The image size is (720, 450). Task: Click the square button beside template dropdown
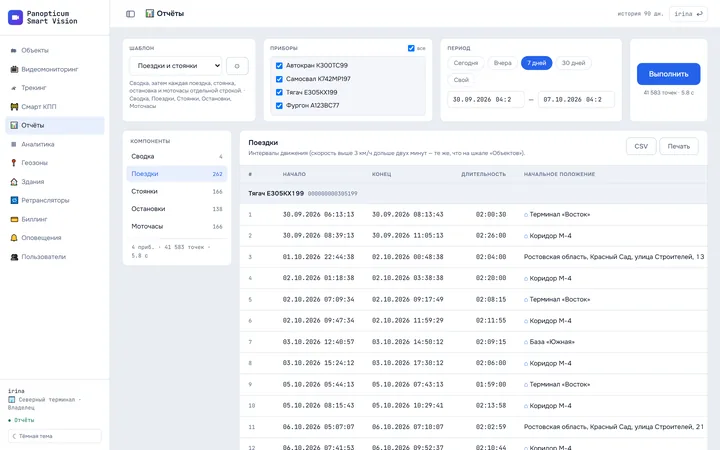(237, 66)
